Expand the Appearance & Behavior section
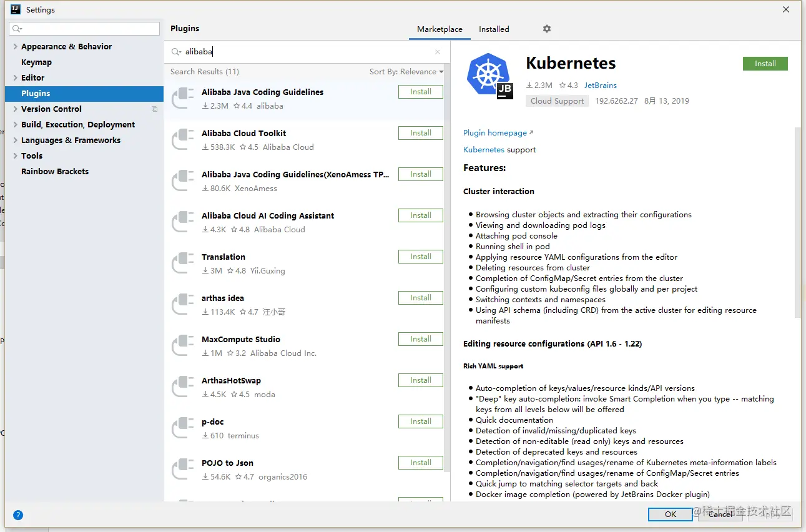Image resolution: width=806 pixels, height=532 pixels. (x=15, y=46)
